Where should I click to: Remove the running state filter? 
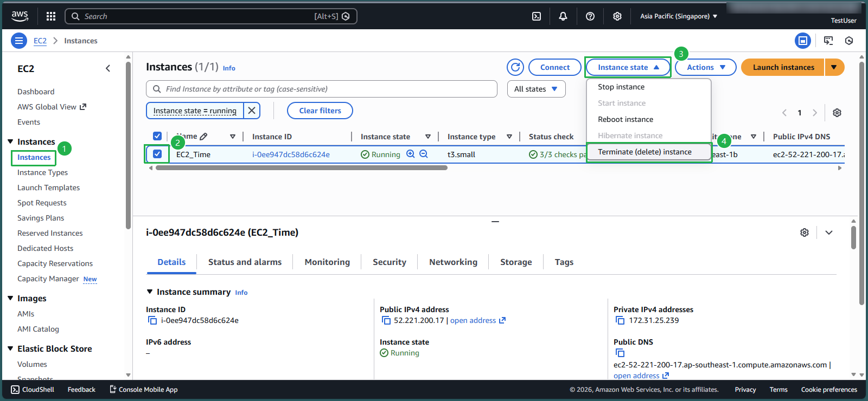[252, 111]
